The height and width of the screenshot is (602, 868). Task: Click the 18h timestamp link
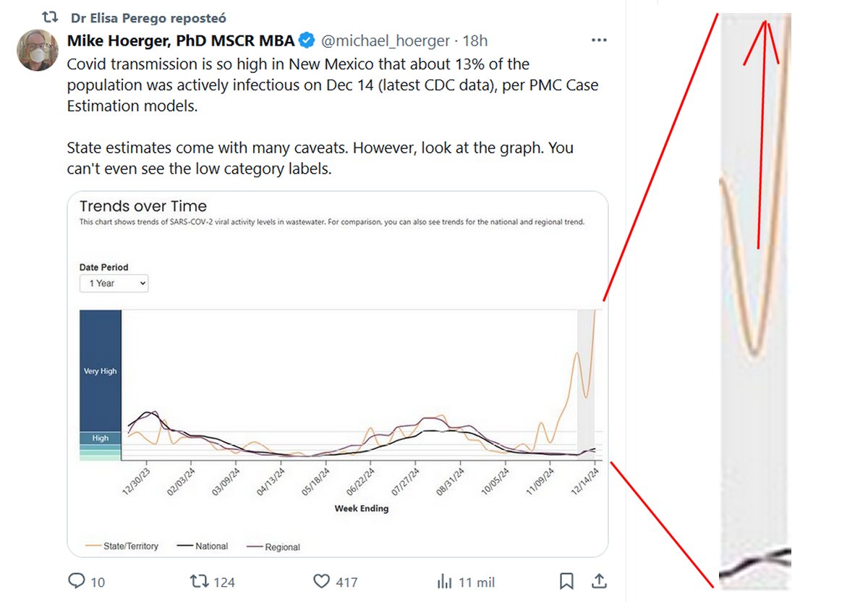point(475,41)
